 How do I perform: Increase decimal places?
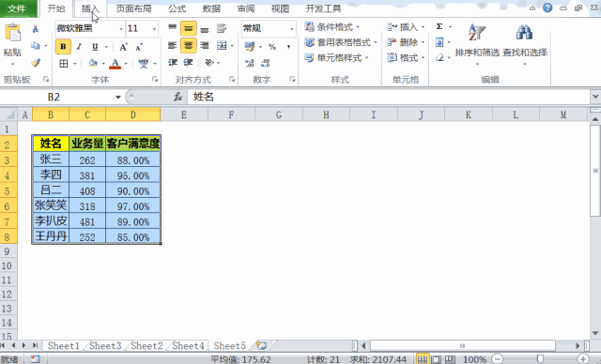click(x=250, y=63)
